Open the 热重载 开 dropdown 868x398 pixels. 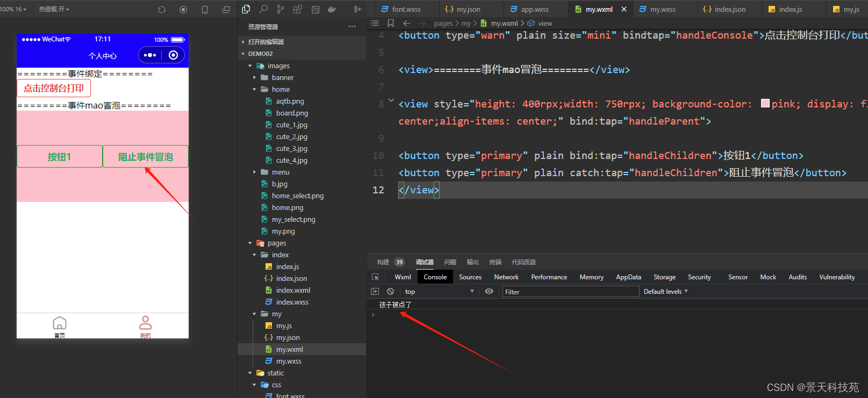tap(54, 9)
